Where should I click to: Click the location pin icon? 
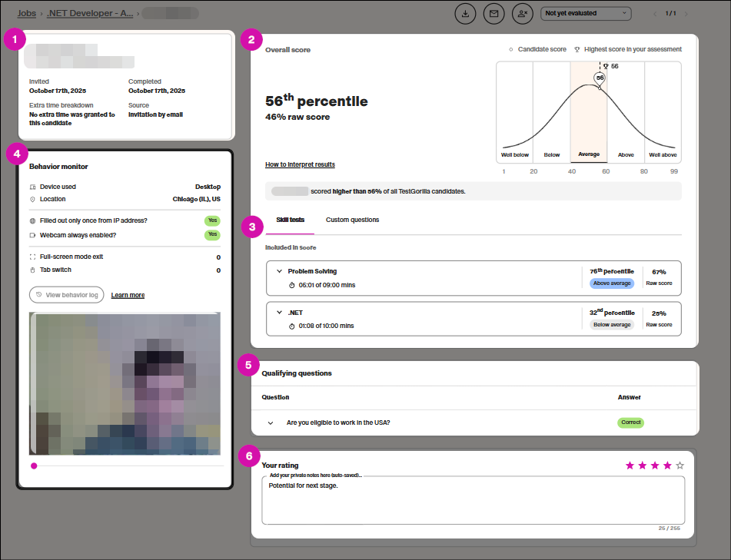point(32,200)
